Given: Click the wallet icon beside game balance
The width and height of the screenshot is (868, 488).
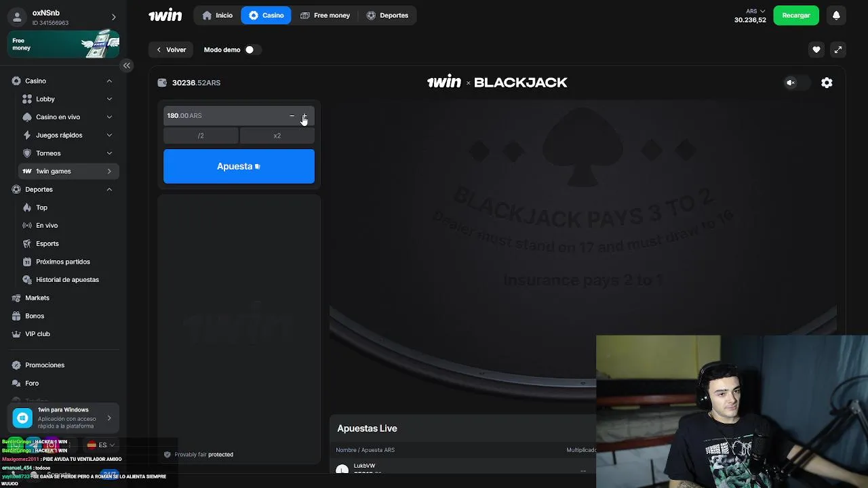Looking at the screenshot, I should pos(162,83).
